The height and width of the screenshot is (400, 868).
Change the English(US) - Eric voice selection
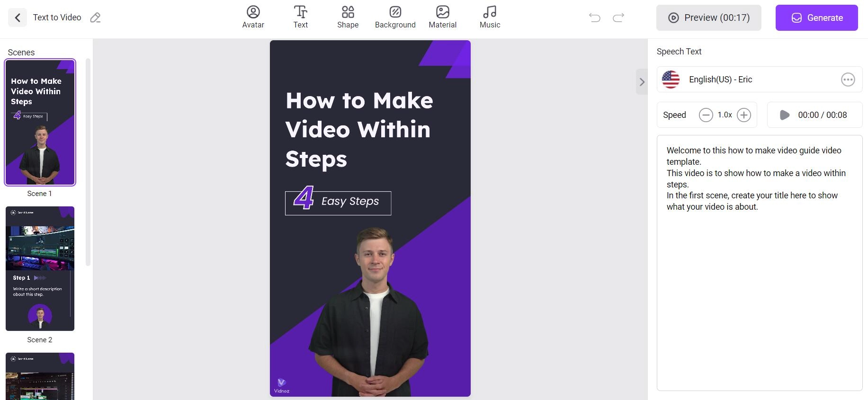pyautogui.click(x=720, y=80)
